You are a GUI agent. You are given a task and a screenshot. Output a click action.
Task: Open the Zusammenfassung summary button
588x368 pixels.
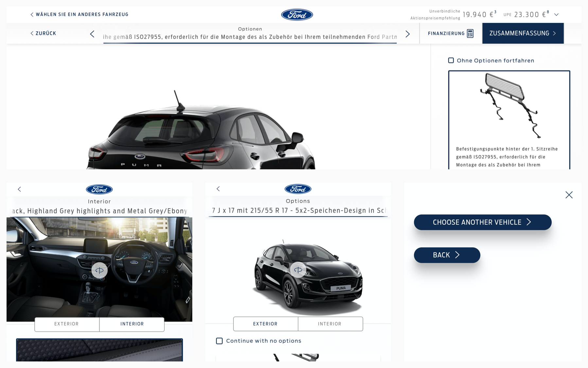pos(523,33)
